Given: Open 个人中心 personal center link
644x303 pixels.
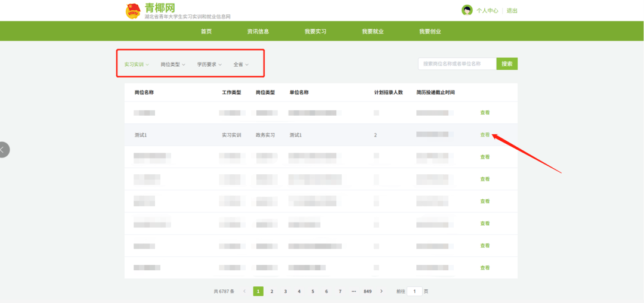Looking at the screenshot, I should point(487,11).
